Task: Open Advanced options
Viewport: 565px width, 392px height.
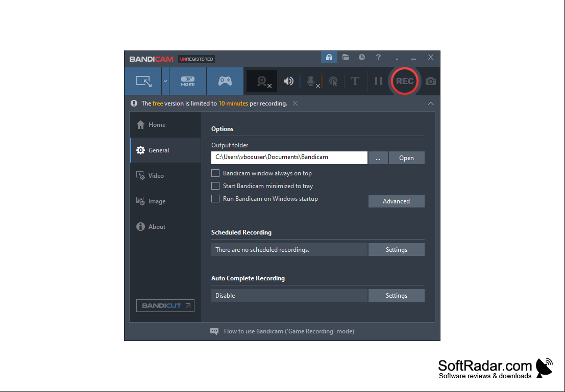Action: (x=397, y=201)
